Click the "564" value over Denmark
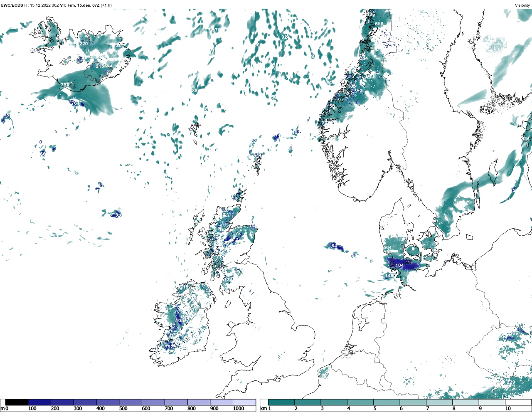The width and height of the screenshot is (532, 412). 387,247
